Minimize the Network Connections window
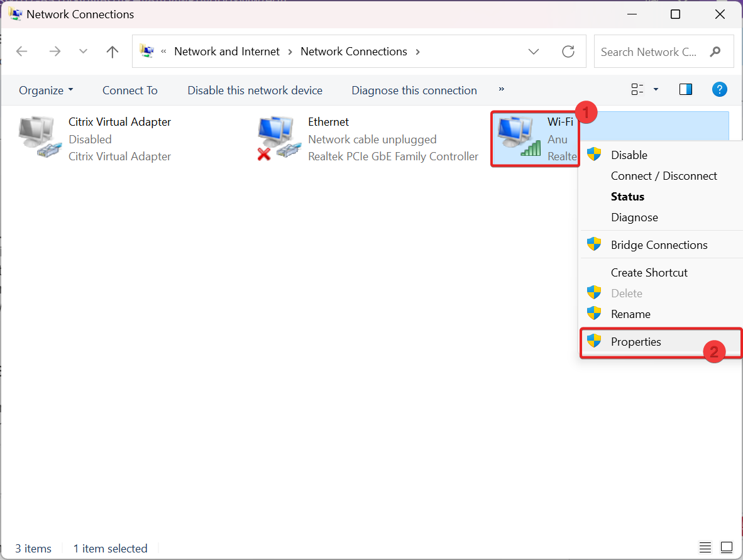Screen dimensions: 743x560 [632, 14]
